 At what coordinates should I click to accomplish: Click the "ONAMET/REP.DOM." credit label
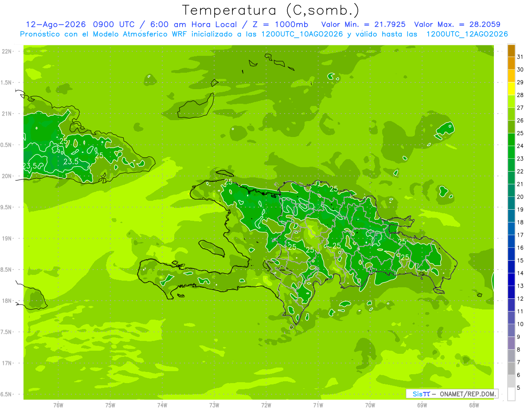pyautogui.click(x=467, y=394)
